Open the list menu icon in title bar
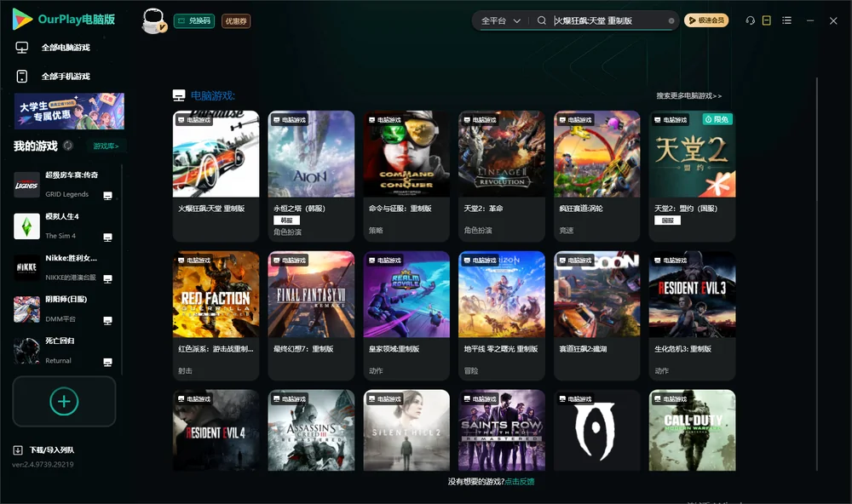852x504 pixels. [x=786, y=20]
